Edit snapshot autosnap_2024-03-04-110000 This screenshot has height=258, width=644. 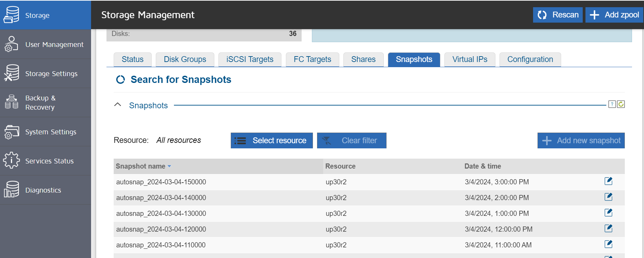[x=608, y=244]
